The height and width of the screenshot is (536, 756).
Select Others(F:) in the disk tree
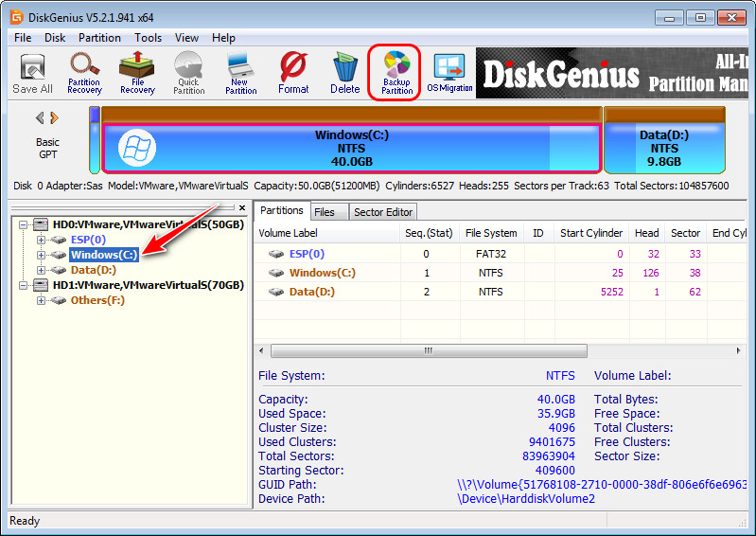tap(97, 300)
